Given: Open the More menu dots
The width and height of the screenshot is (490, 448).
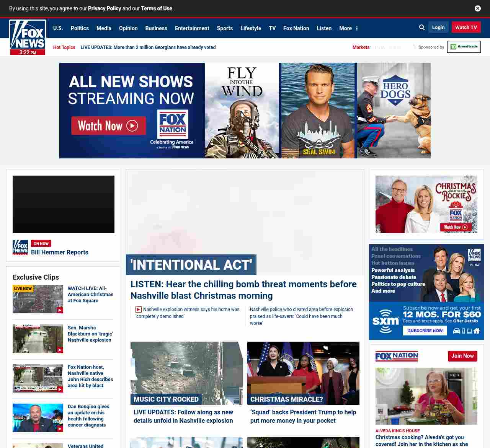Looking at the screenshot, I should pyautogui.click(x=357, y=28).
